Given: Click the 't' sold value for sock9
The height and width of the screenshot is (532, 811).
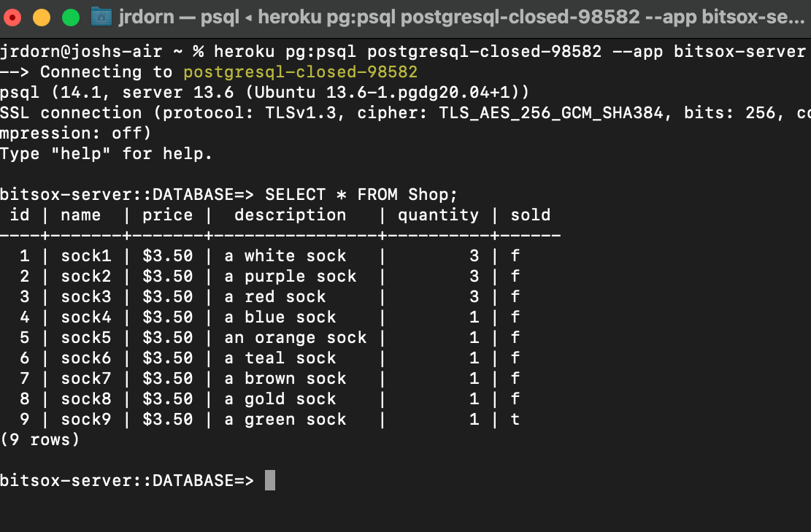Looking at the screenshot, I should tap(515, 420).
